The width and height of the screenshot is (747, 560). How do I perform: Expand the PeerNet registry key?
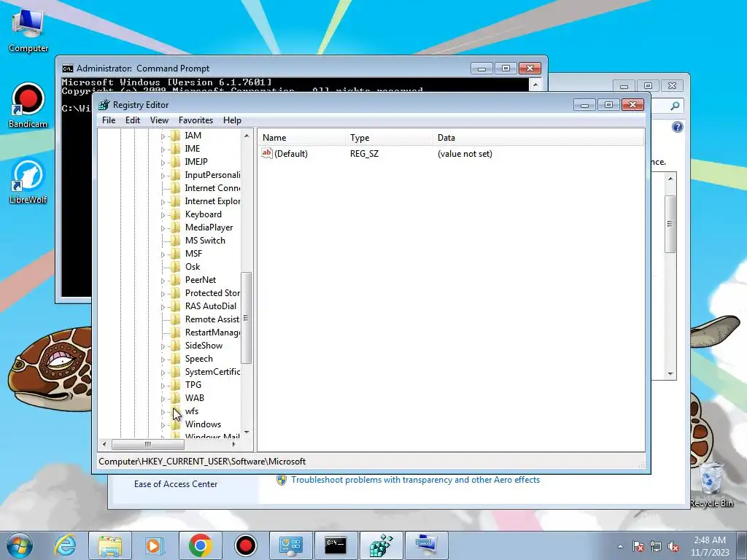pyautogui.click(x=163, y=281)
